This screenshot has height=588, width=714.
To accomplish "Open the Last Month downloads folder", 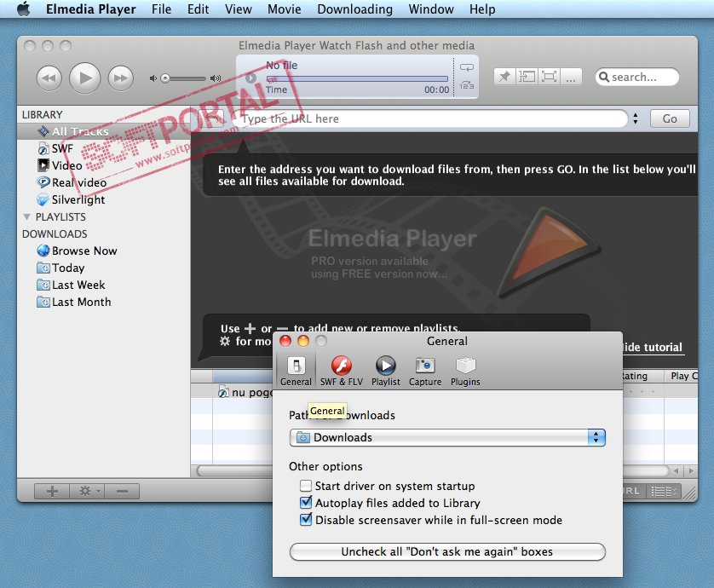I will pyautogui.click(x=74, y=302).
